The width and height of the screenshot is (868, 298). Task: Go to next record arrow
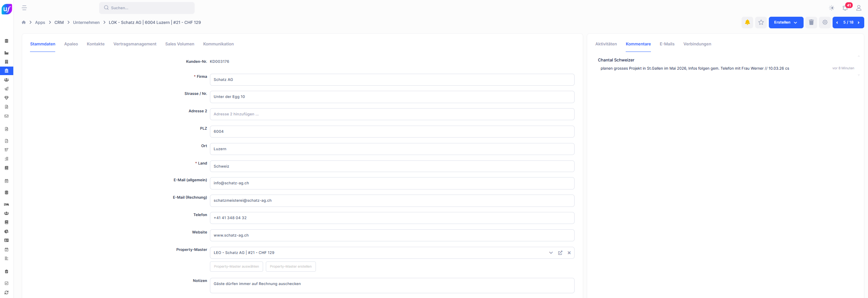pyautogui.click(x=858, y=23)
